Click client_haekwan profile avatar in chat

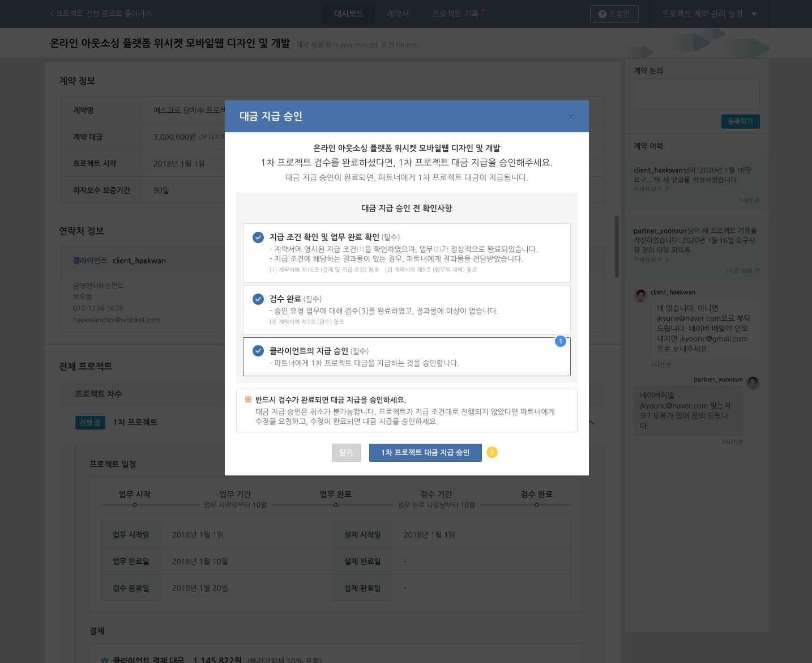[x=640, y=295]
